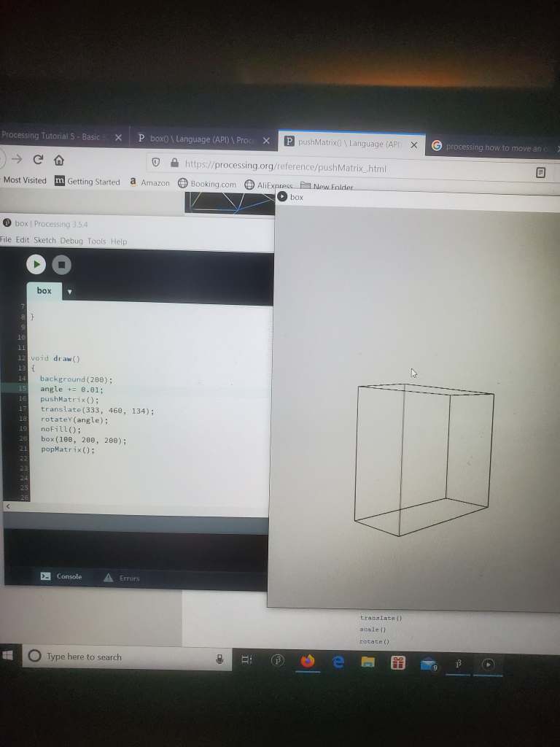Click the Amazon bookmark
560x747 pixels.
[x=149, y=182]
